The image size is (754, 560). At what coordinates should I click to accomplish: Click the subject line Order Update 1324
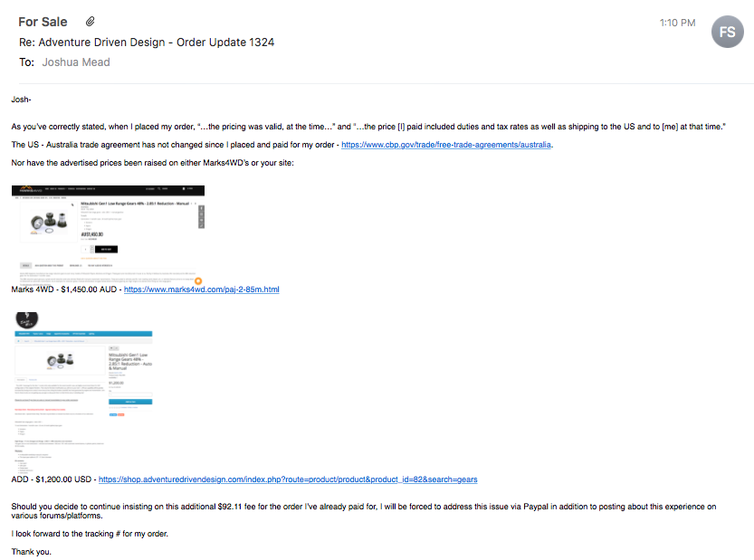tap(147, 43)
